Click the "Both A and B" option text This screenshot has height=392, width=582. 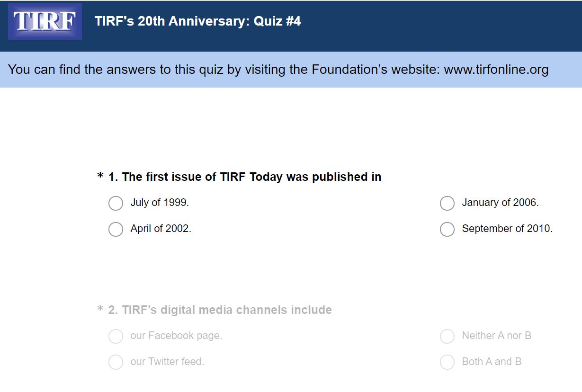click(x=492, y=362)
